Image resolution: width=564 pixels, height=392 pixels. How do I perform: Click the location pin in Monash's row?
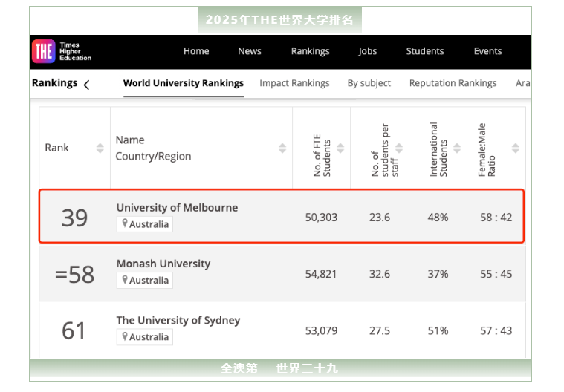pos(125,279)
